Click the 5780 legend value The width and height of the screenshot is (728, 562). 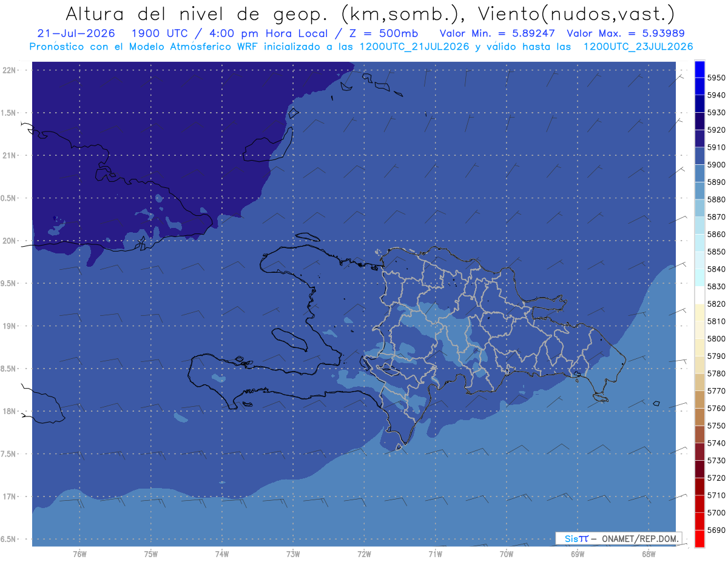(x=716, y=373)
